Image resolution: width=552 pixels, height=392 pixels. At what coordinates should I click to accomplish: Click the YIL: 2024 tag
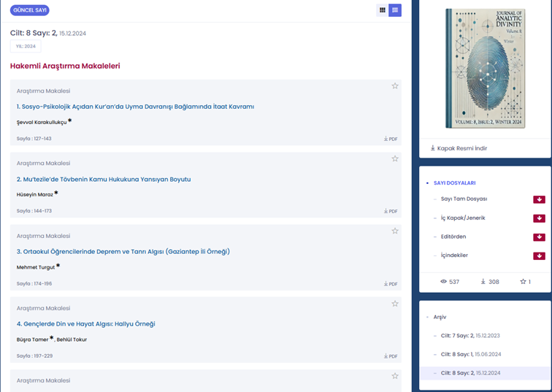click(x=26, y=46)
